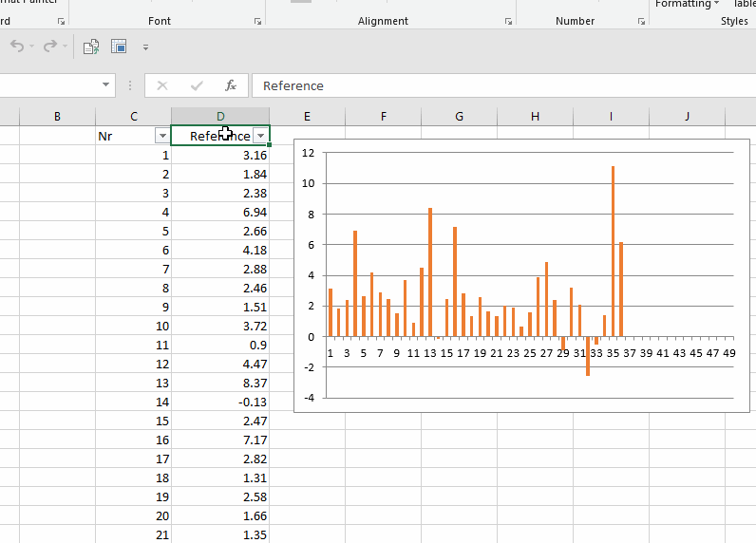Click the chart's horizontal axis label 49
756x543 pixels.
[729, 353]
